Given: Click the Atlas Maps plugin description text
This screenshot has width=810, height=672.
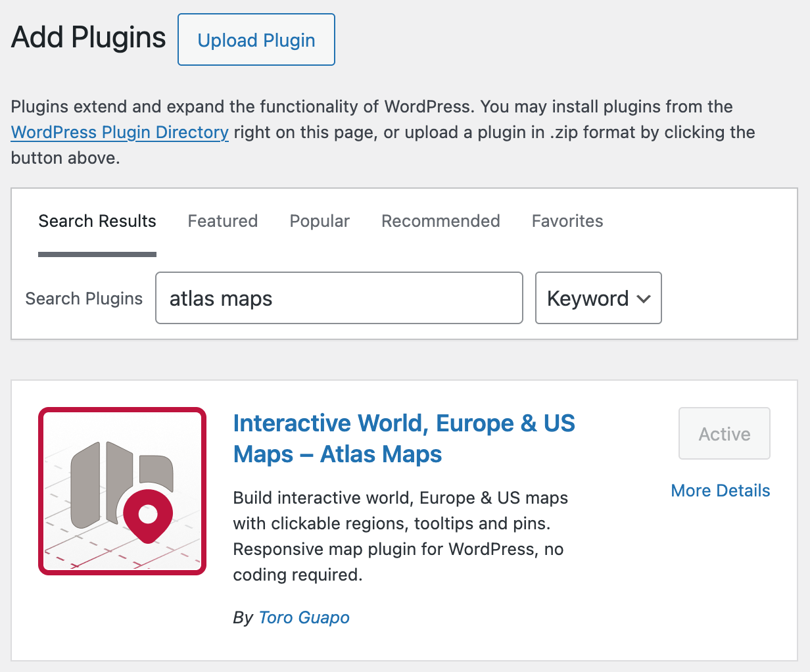Looking at the screenshot, I should 400,536.
